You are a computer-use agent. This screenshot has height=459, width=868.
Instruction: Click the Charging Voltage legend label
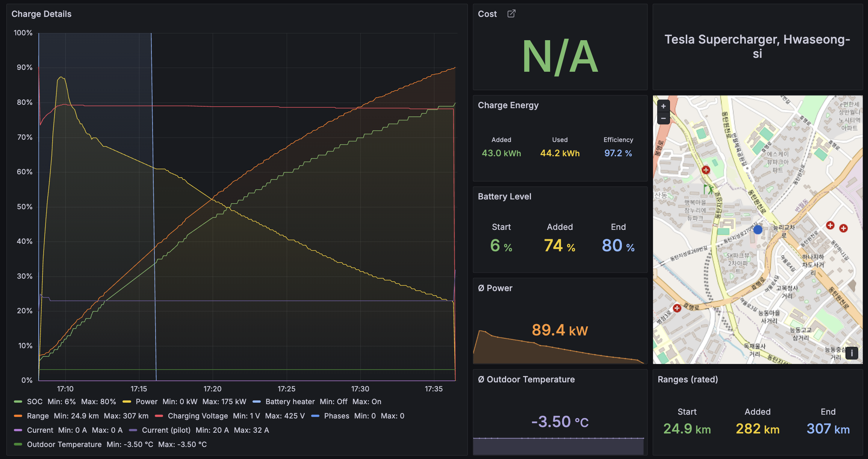click(x=198, y=416)
